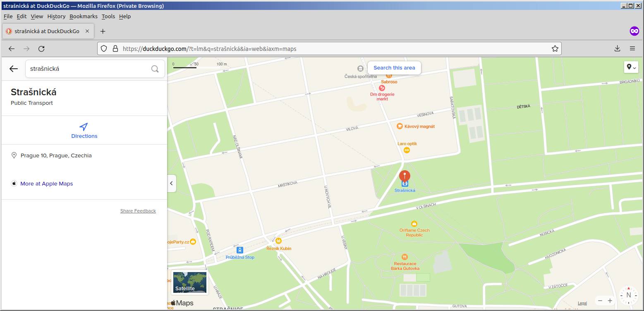
Task: Click the Forward navigation arrow
Action: click(x=26, y=49)
